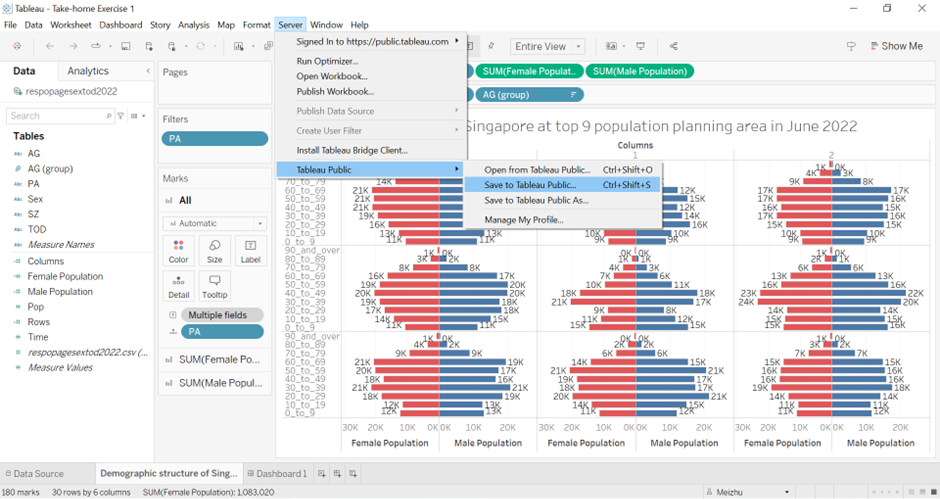Click the Tooltip button on Marks card

pyautogui.click(x=214, y=286)
